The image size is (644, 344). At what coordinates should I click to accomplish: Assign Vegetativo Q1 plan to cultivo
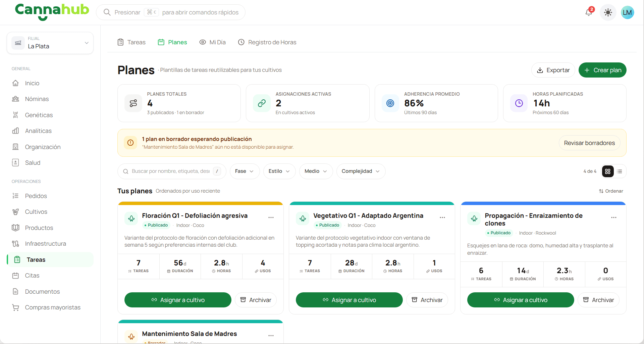[349, 300]
